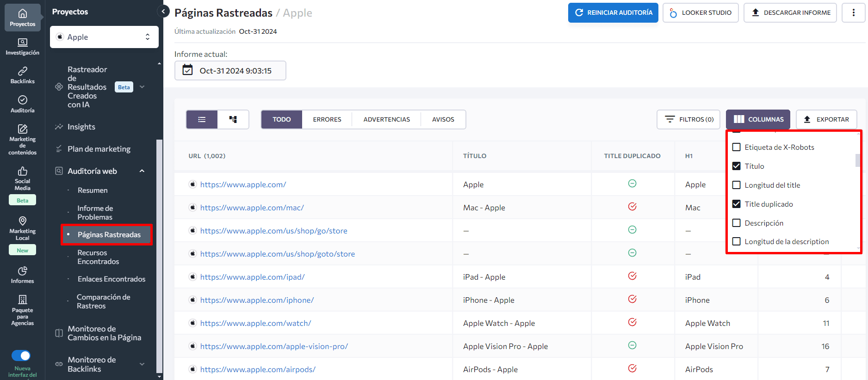Viewport: 868px width, 380px height.
Task: Click the calendar icon in report date
Action: [x=187, y=70]
